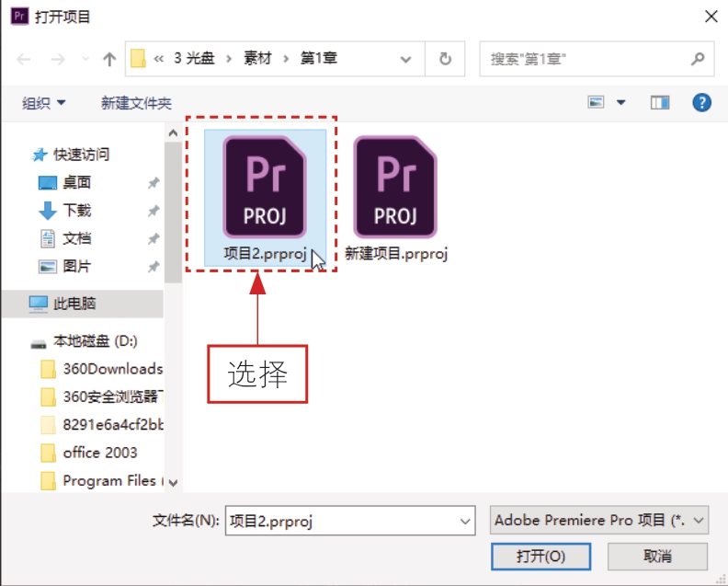Open the Adobe Premiere Pro 项目 file type dropdown
Image resolution: width=728 pixels, height=586 pixels.
(599, 520)
